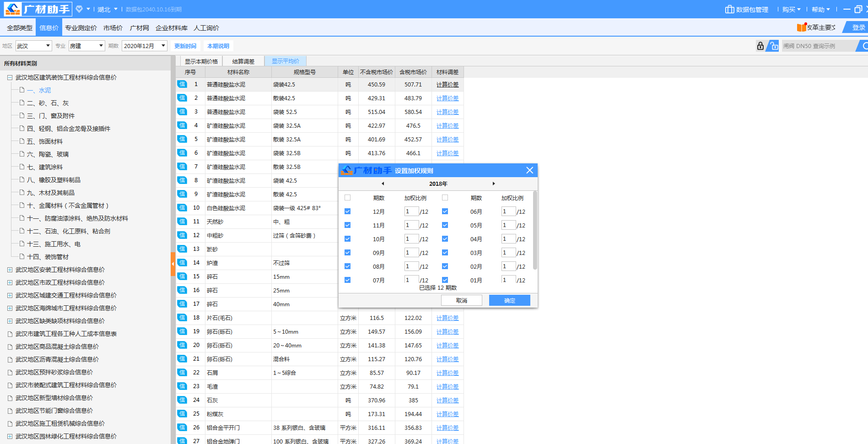Open the 地区 武汉 dropdown
Screen dimensions: 868x444
pos(34,46)
